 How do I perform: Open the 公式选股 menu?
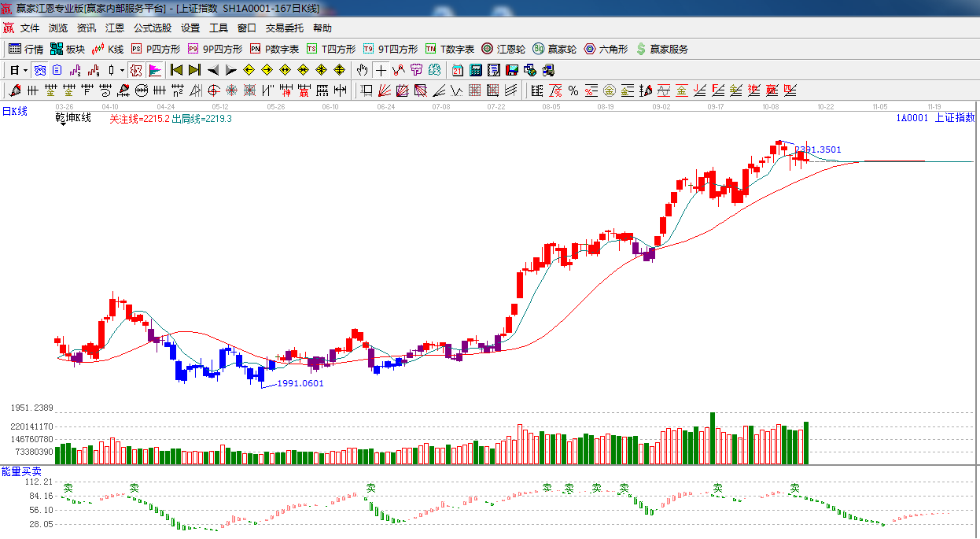coord(152,28)
